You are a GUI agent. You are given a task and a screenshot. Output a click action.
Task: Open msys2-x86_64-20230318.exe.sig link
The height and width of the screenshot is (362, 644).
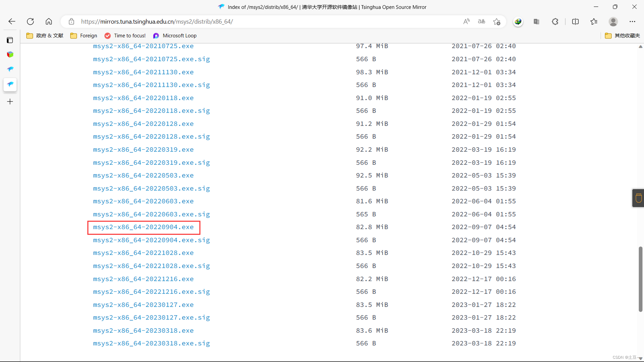click(151, 343)
